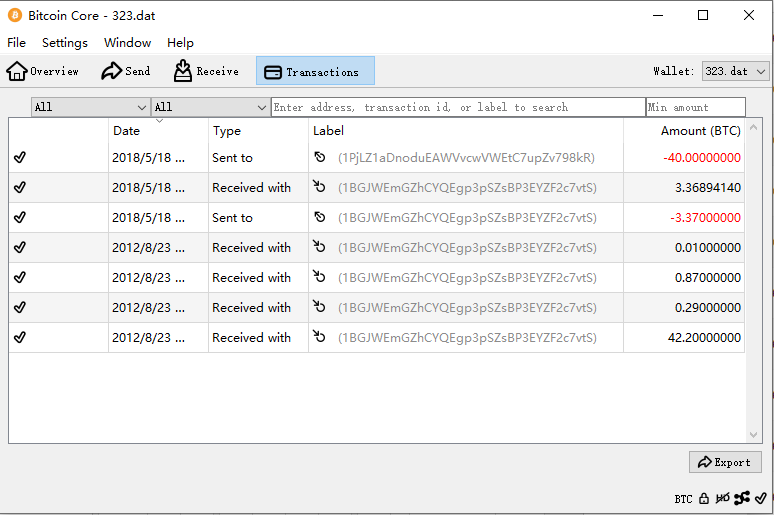This screenshot has height=515, width=774.
Task: Open the Wallet selector showing 323.dat
Action: tap(735, 71)
